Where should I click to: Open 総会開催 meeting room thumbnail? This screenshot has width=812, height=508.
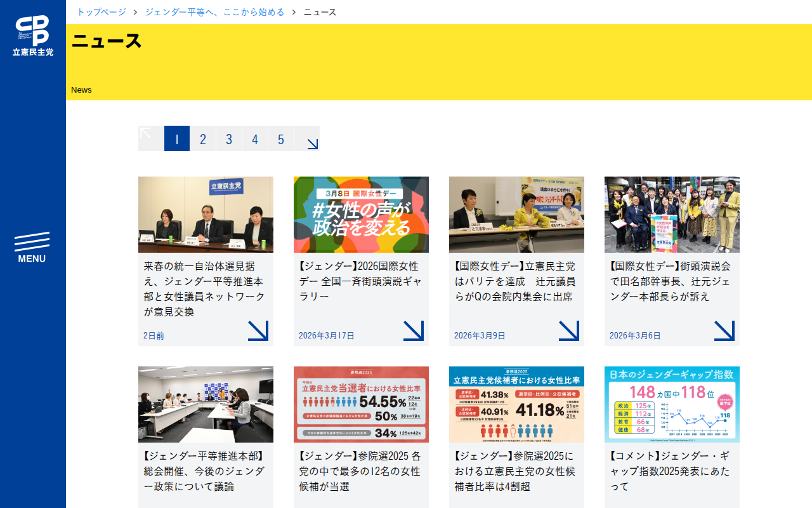pos(206,404)
